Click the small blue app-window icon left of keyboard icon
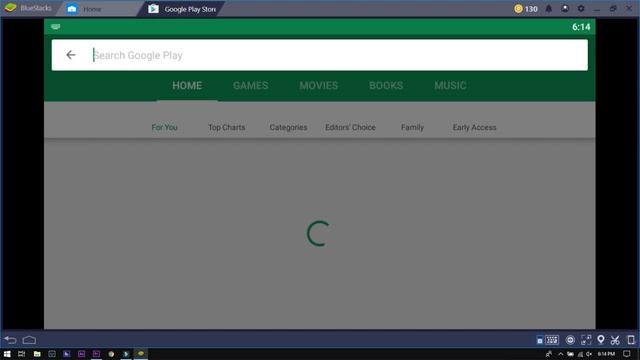The image size is (640, 360). pyautogui.click(x=540, y=340)
